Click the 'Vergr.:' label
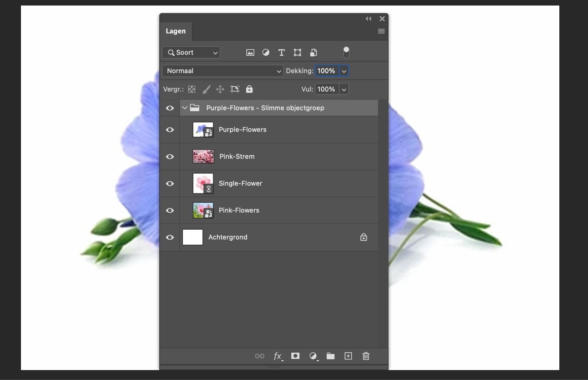The height and width of the screenshot is (380, 588). pyautogui.click(x=173, y=89)
